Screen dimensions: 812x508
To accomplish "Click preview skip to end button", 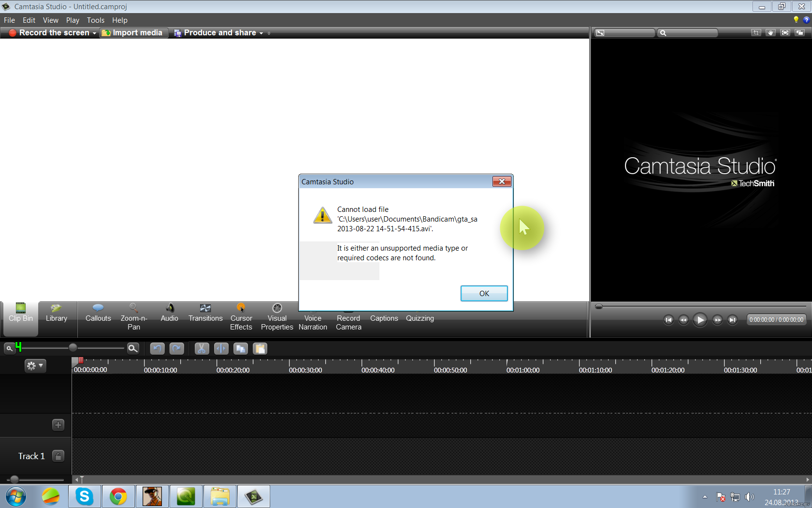I will 732,320.
